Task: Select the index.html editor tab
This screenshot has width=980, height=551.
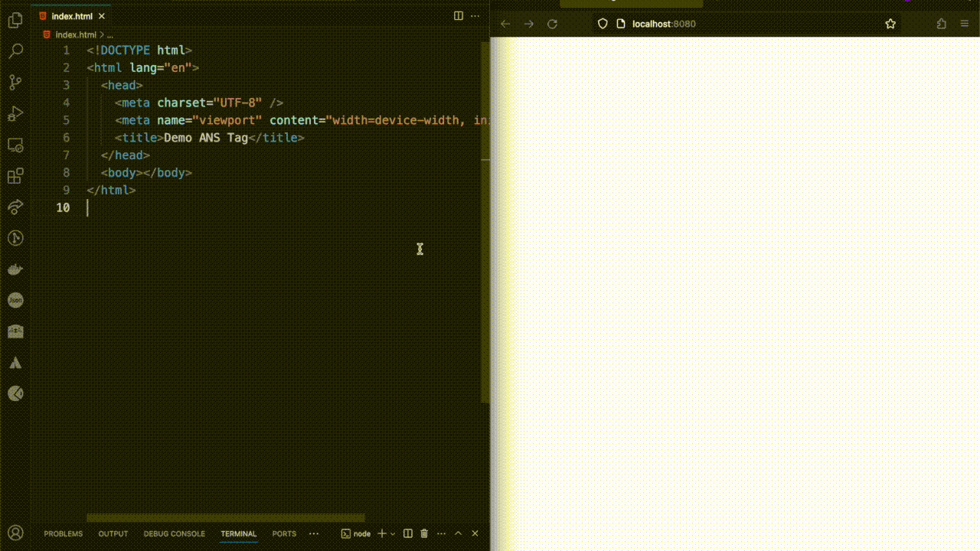Action: pyautogui.click(x=72, y=16)
